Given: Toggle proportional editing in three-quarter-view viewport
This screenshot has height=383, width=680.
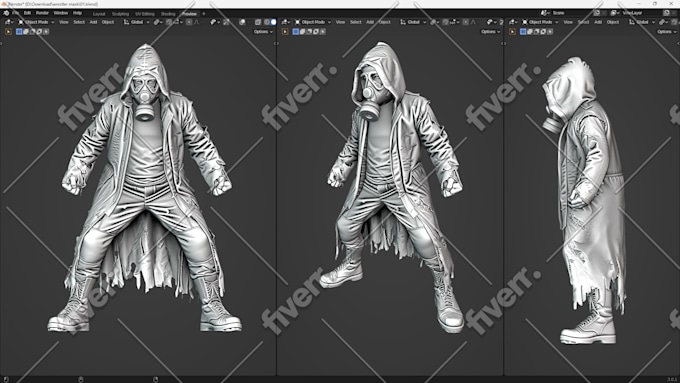Looking at the screenshot, I should (465, 22).
